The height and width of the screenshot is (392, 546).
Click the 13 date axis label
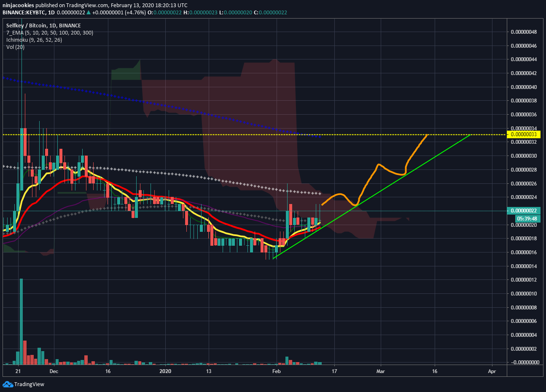point(209,371)
